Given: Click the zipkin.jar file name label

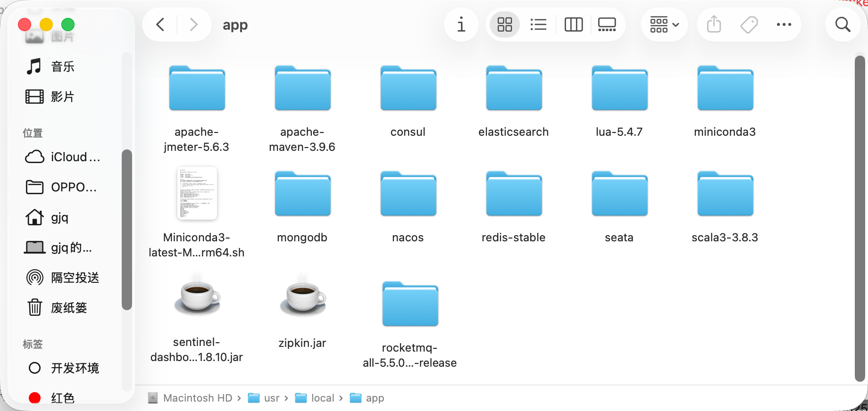Looking at the screenshot, I should coord(302,343).
